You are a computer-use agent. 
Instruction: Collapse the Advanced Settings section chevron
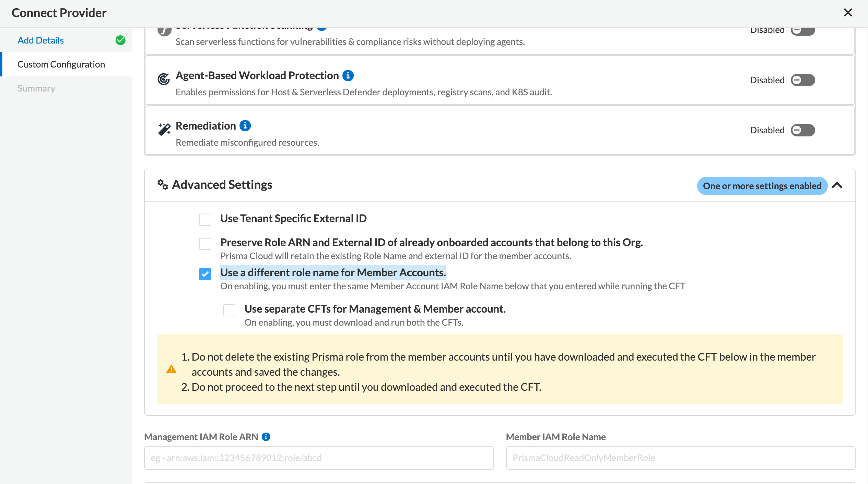[x=837, y=185]
